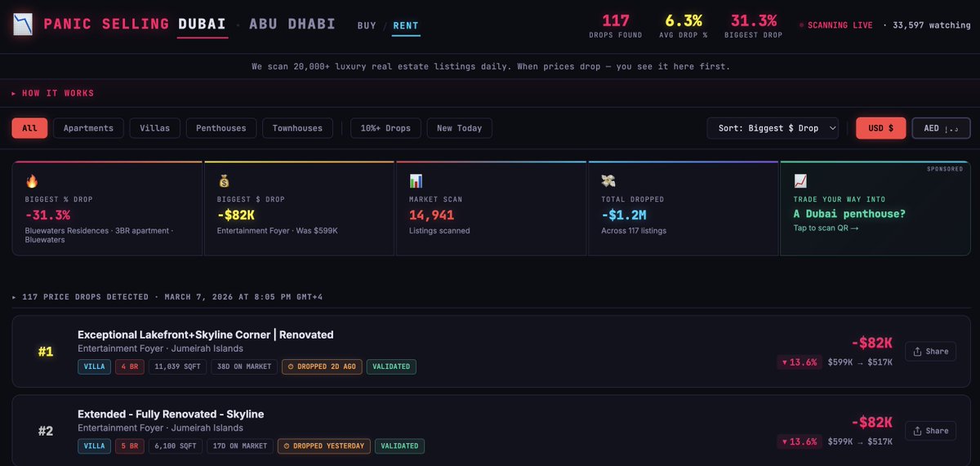
Task: Click the fire icon on Biggest % Drop card
Action: click(32, 181)
